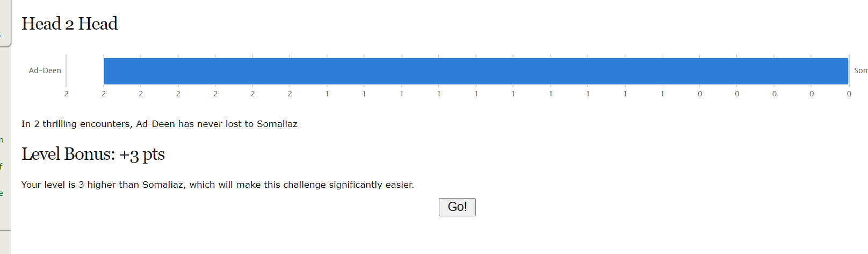Click the green sidebar link ending in 'n'
This screenshot has height=254, width=868.
[2, 140]
